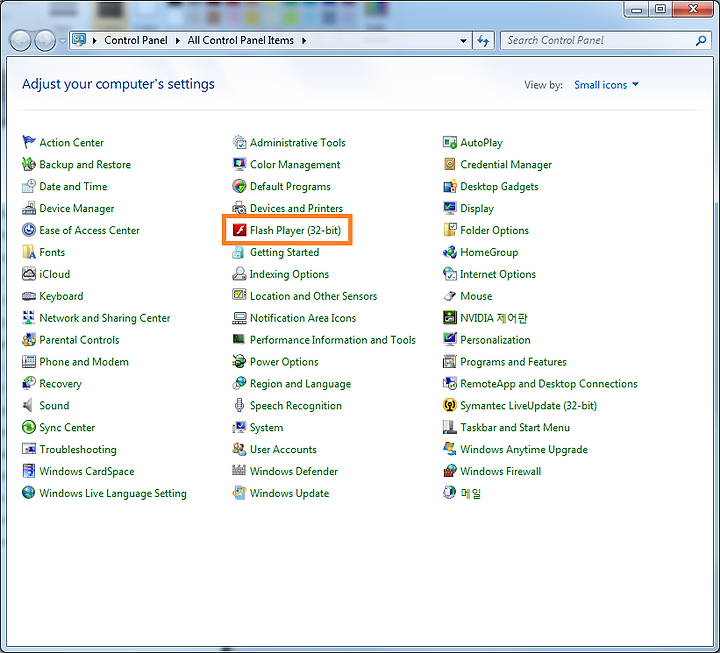Screen dimensions: 720x653
Task: Click the Back navigation button
Action: point(20,41)
